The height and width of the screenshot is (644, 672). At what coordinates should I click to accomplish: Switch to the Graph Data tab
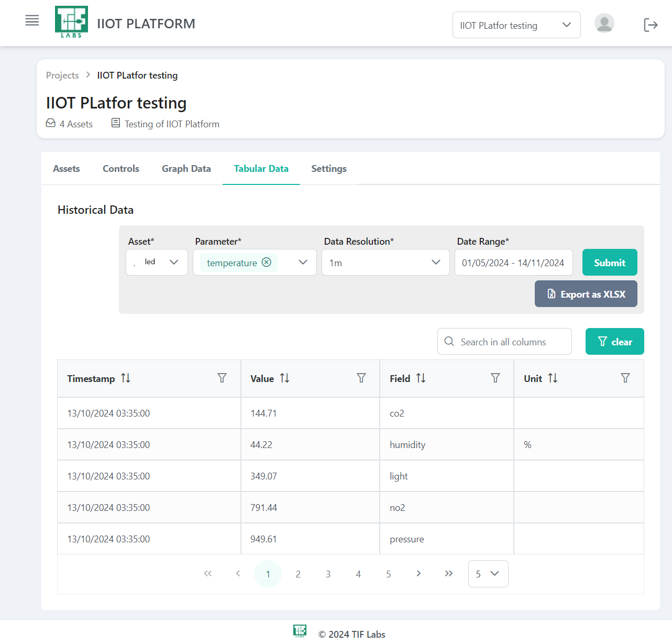point(186,168)
